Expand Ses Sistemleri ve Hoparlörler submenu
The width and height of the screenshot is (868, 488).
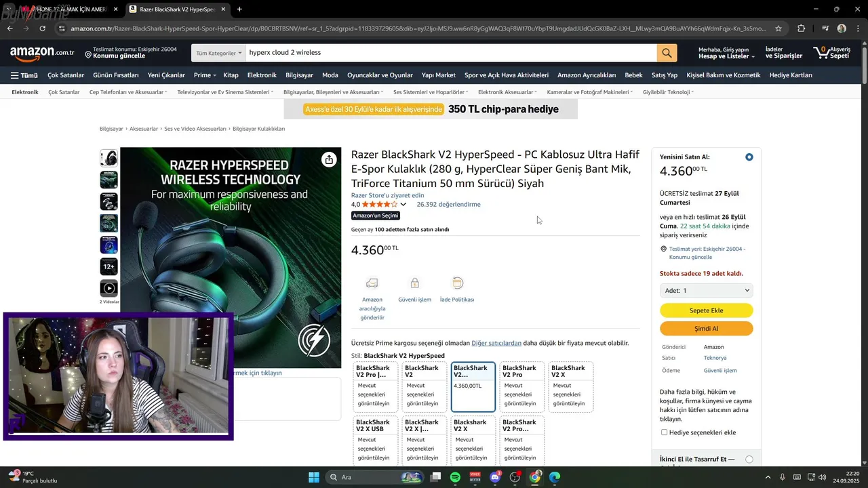(x=431, y=92)
